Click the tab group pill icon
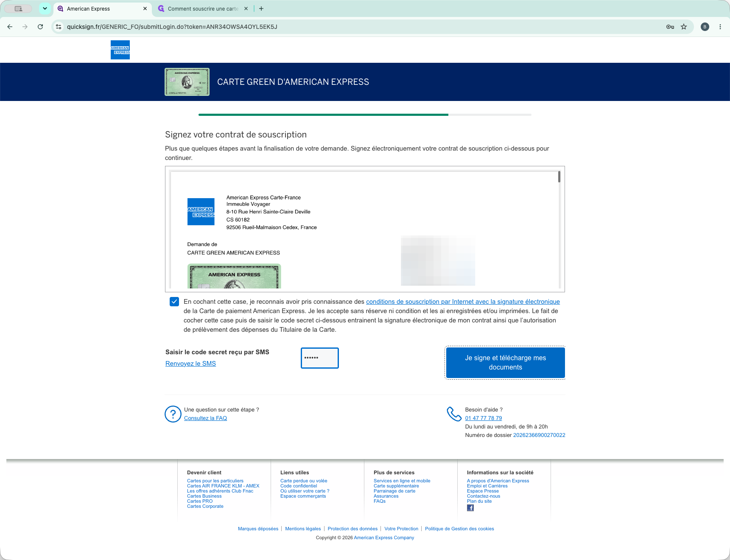The image size is (730, 560). (19, 8)
